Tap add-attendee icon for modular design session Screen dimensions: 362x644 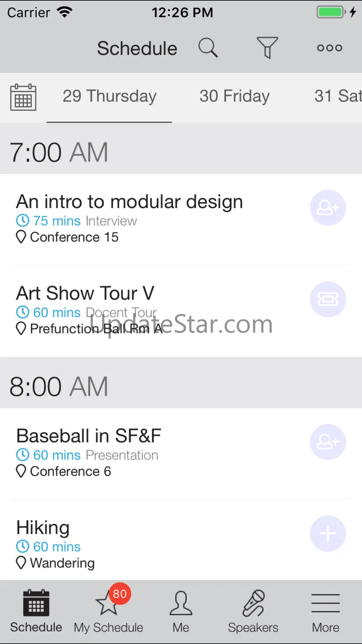tap(328, 208)
